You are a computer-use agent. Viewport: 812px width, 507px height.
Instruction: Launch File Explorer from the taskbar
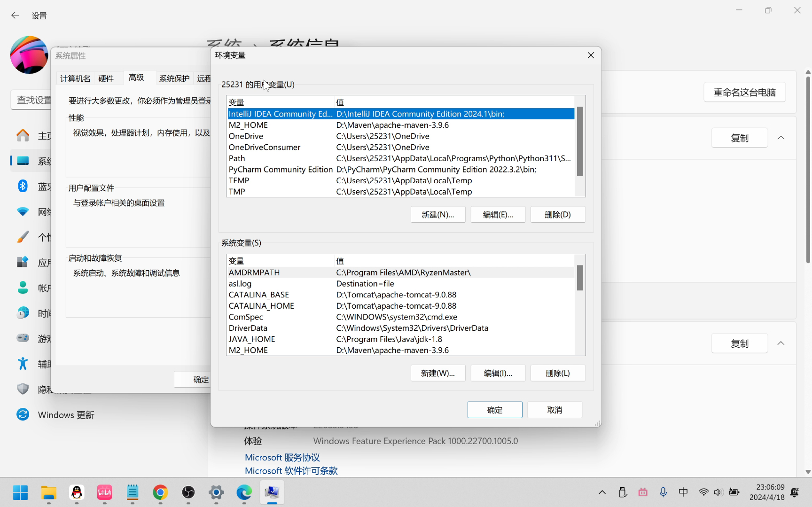click(48, 492)
